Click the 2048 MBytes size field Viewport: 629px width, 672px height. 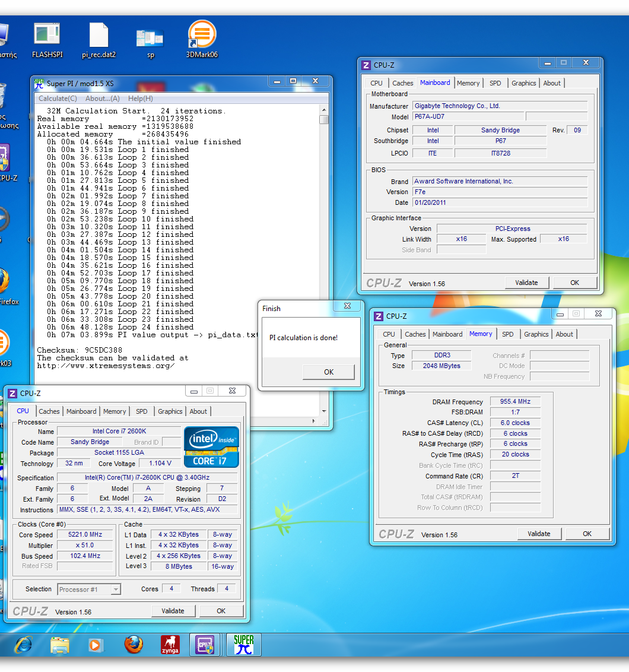[x=441, y=366]
